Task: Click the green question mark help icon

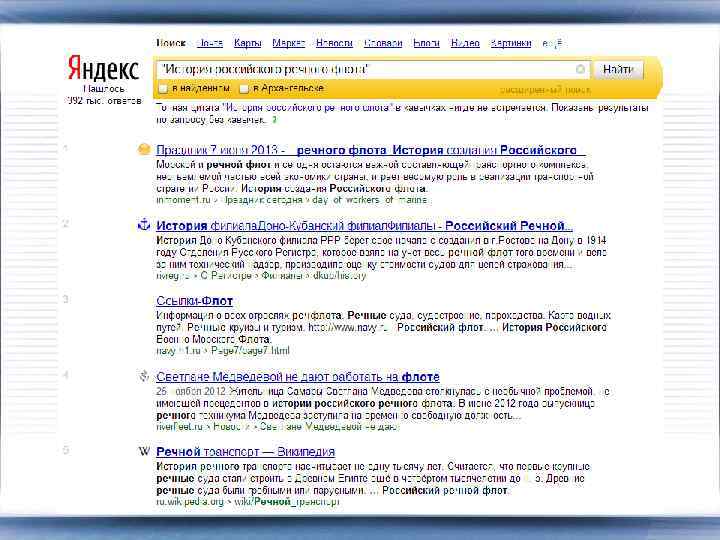Action: coord(275,120)
